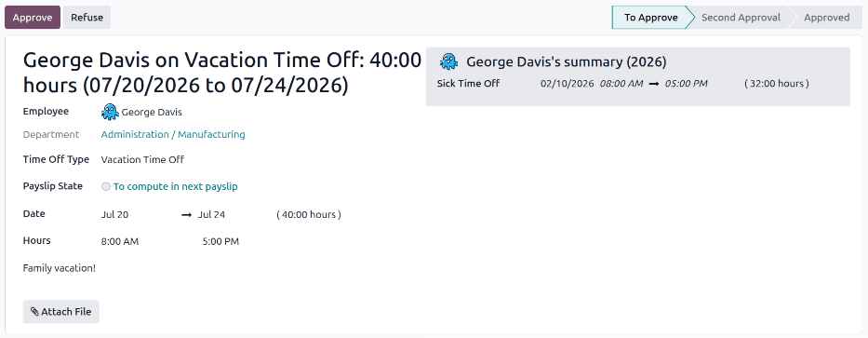Click the paperclip icon on Attach File
Screen dimensions: 868x338
(x=34, y=312)
